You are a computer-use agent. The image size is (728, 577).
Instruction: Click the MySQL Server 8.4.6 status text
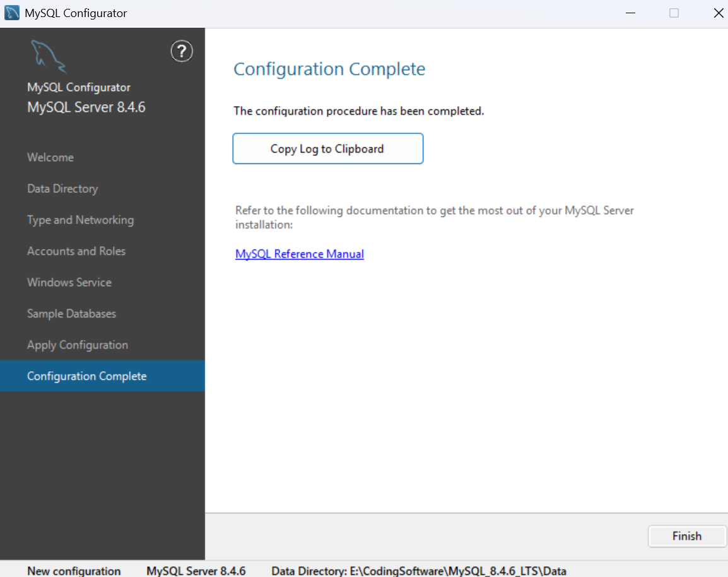point(196,571)
